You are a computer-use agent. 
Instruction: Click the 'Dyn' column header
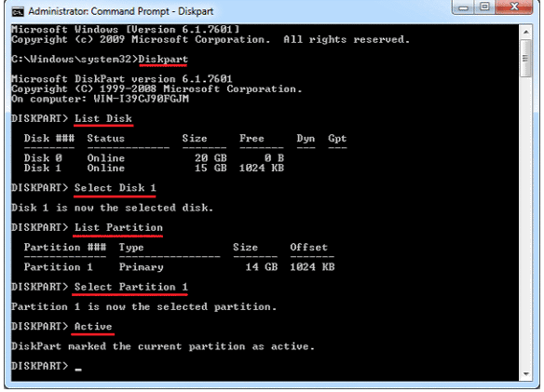pos(306,139)
